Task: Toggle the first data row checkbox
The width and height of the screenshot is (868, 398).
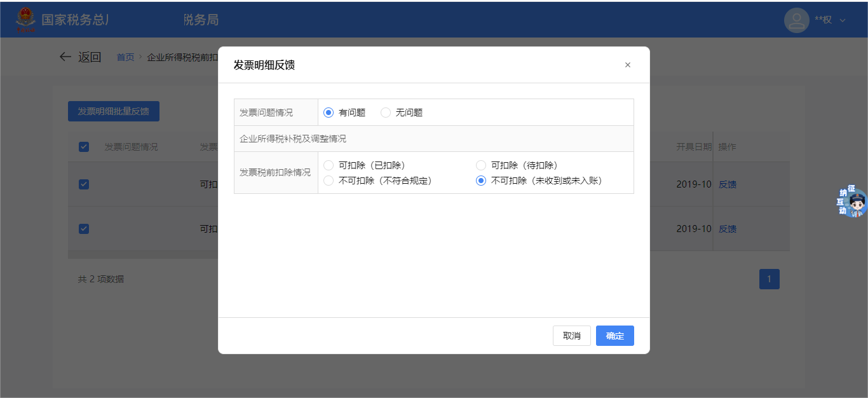Action: 84,184
